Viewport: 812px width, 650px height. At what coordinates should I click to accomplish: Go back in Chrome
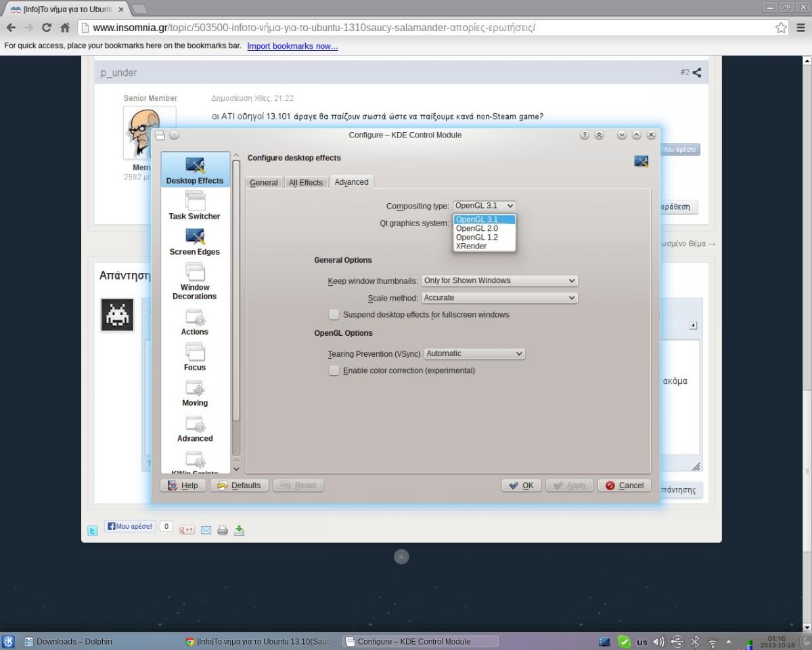[11, 28]
